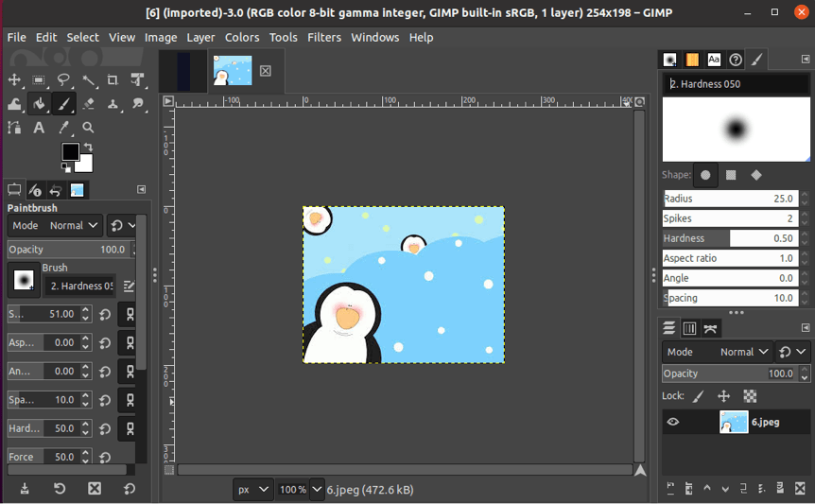This screenshot has height=504, width=815.
Task: Select the circle brush shape
Action: [x=705, y=175]
